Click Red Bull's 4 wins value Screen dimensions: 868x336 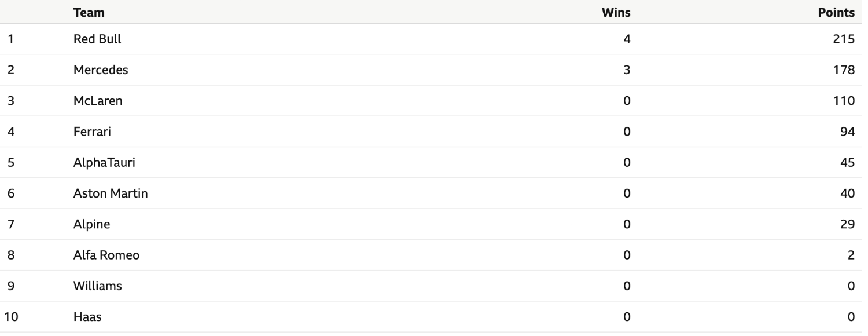tap(627, 39)
